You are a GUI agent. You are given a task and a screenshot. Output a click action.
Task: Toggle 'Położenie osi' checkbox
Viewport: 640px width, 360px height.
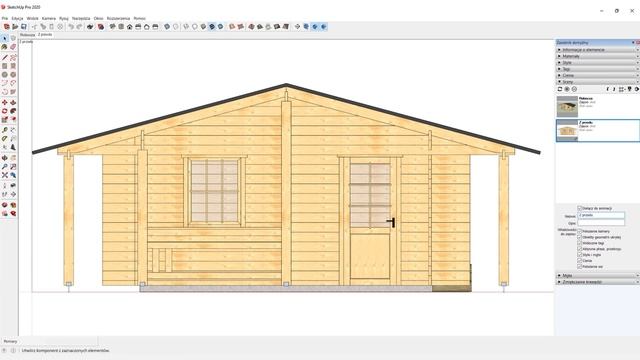579,267
